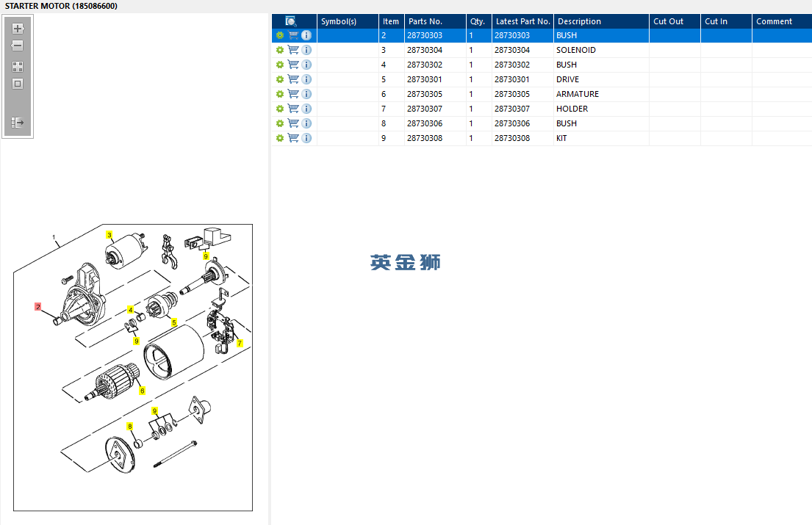Open gear icon for item 2 BUSH

[280, 35]
